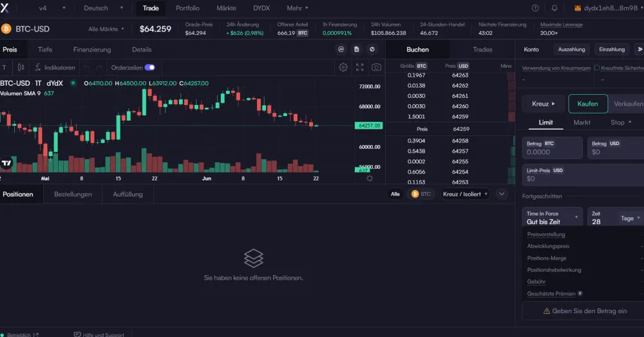Viewport: 644px width, 337px height.
Task: Click info icon beside Geschätzte Prämien
Action: (x=580, y=293)
